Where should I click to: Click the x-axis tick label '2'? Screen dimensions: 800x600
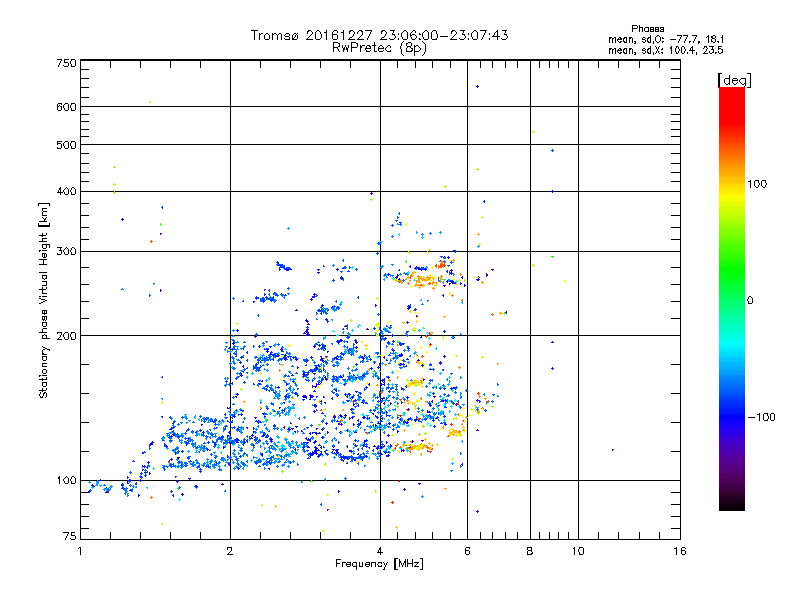[230, 551]
